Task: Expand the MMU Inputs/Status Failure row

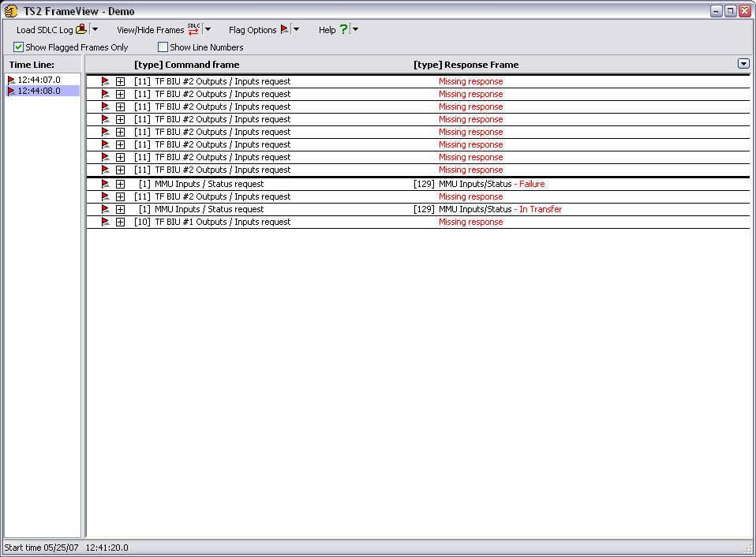Action: point(120,184)
